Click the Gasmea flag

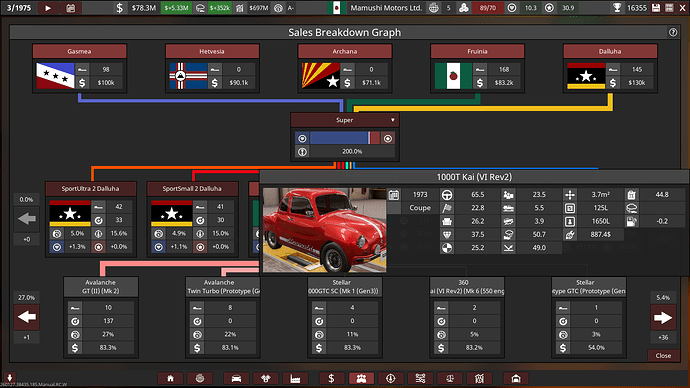click(x=55, y=76)
